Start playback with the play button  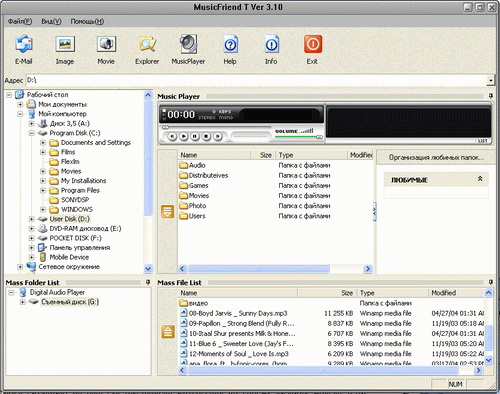[x=183, y=136]
